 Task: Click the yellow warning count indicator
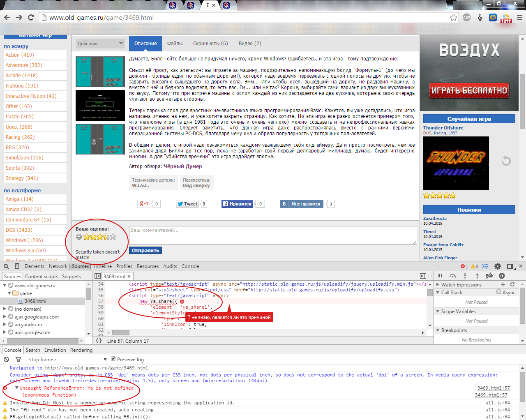tap(475, 266)
